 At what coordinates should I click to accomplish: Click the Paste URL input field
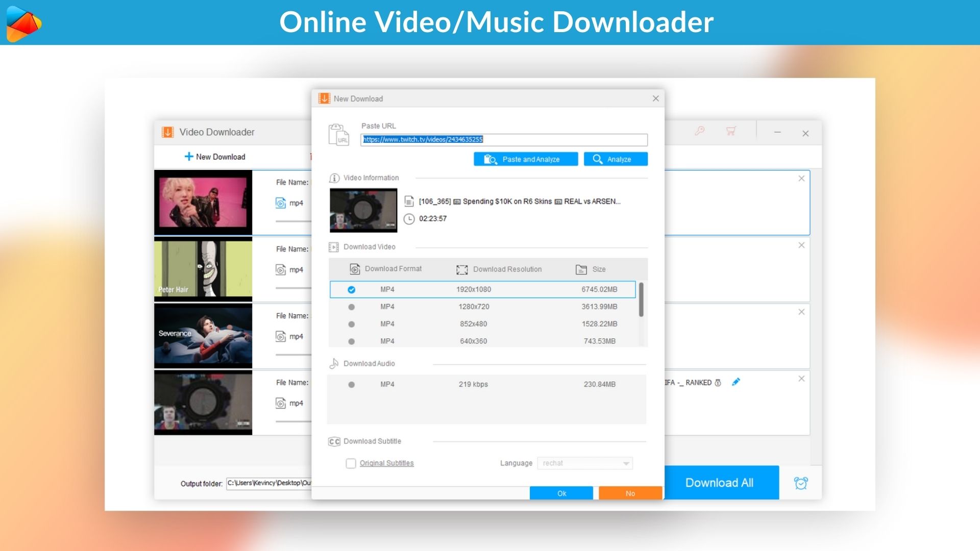503,140
